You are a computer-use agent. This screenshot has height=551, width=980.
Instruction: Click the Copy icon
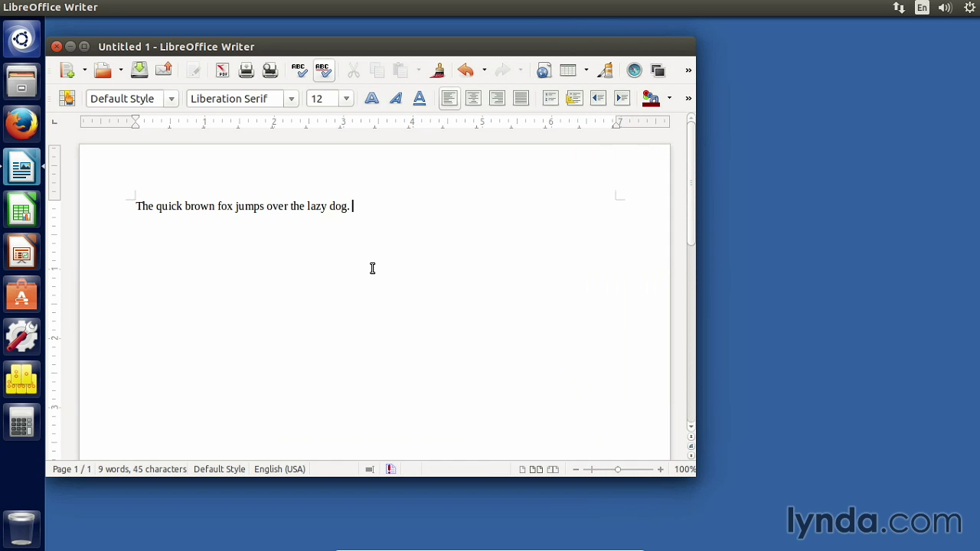377,70
